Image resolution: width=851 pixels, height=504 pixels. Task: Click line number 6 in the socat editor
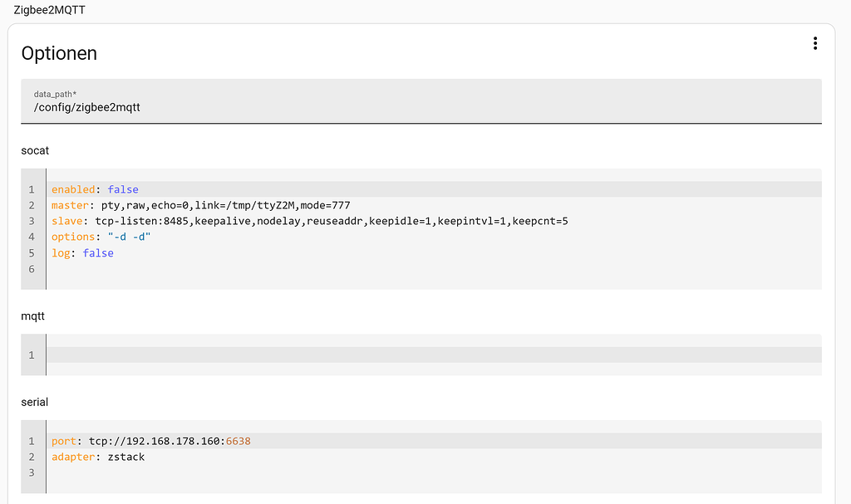pyautogui.click(x=32, y=268)
